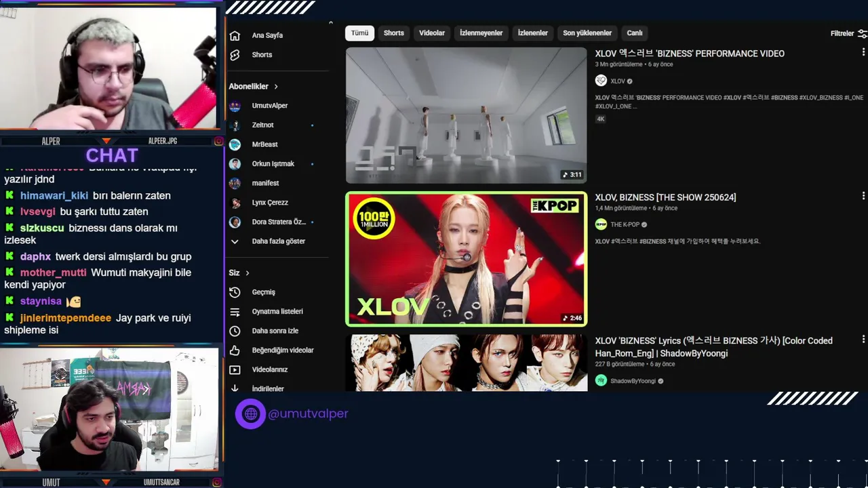This screenshot has width=868, height=488.
Task: Open the Shorts sidebar icon
Action: coord(235,55)
